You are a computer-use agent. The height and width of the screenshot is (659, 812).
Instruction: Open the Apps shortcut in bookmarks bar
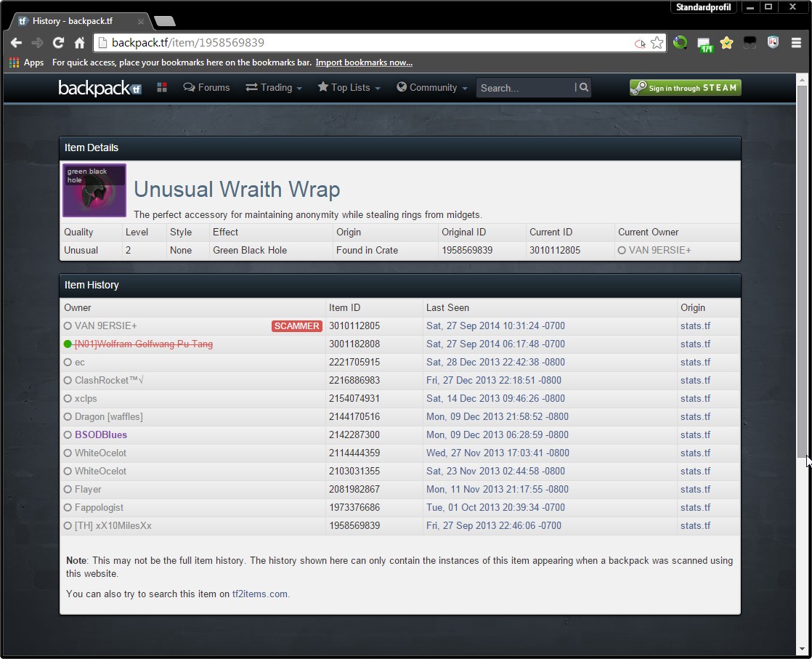pyautogui.click(x=26, y=62)
